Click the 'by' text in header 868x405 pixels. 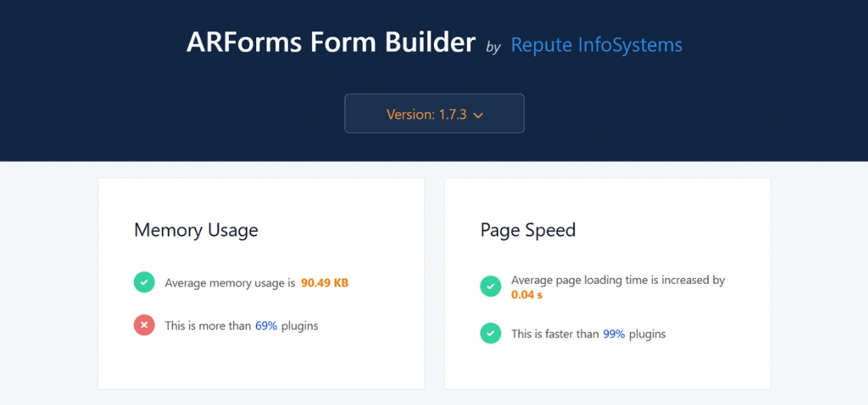coord(492,47)
